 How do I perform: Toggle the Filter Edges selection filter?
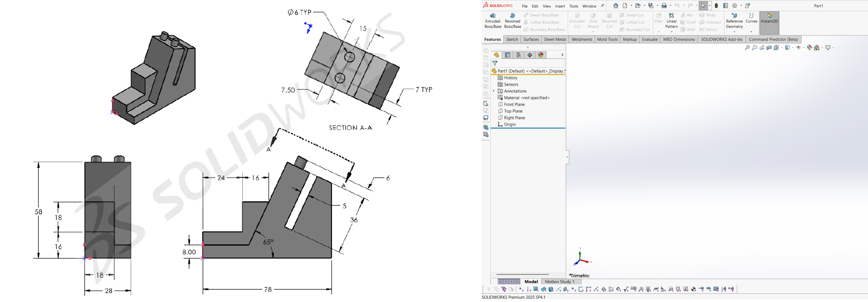[529, 289]
